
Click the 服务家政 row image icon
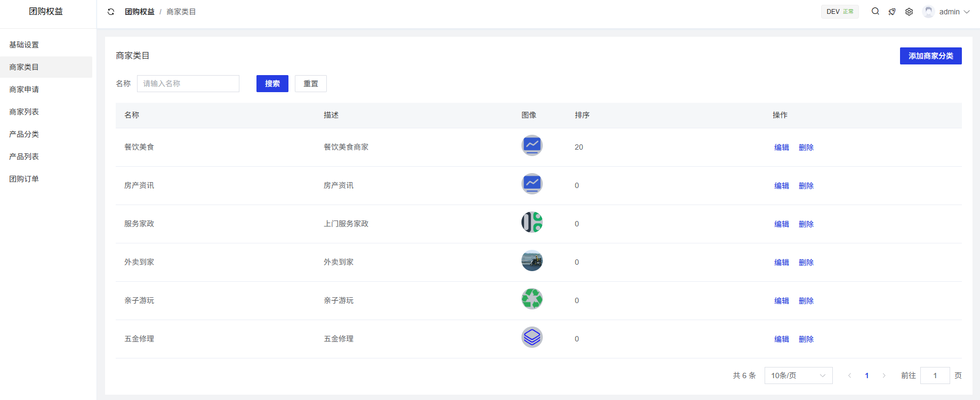[x=532, y=222]
